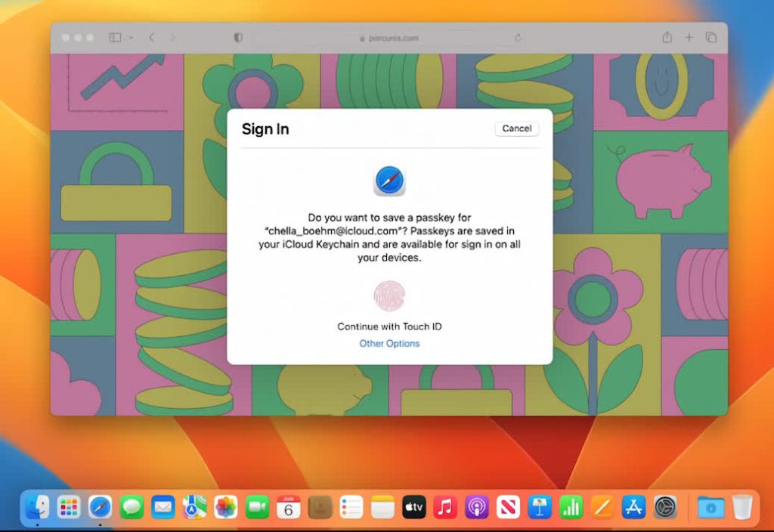This screenshot has width=774, height=532.
Task: Open System Settings from the Dock
Action: pyautogui.click(x=664, y=506)
